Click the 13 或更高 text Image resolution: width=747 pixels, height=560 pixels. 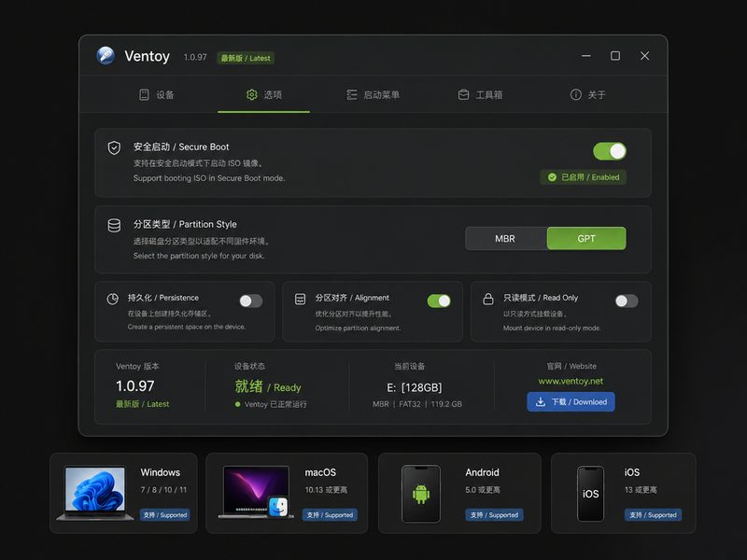click(x=641, y=489)
